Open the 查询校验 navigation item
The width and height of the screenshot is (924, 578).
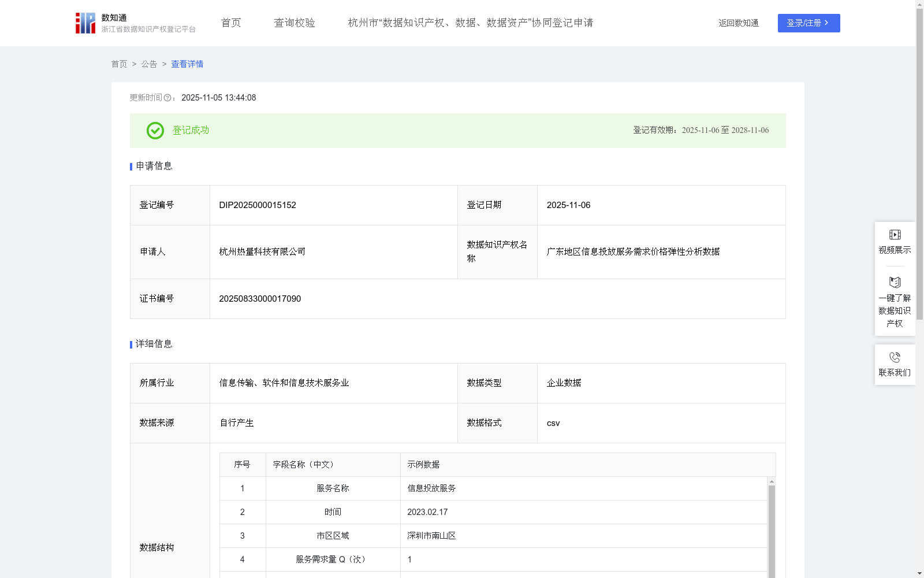(294, 23)
